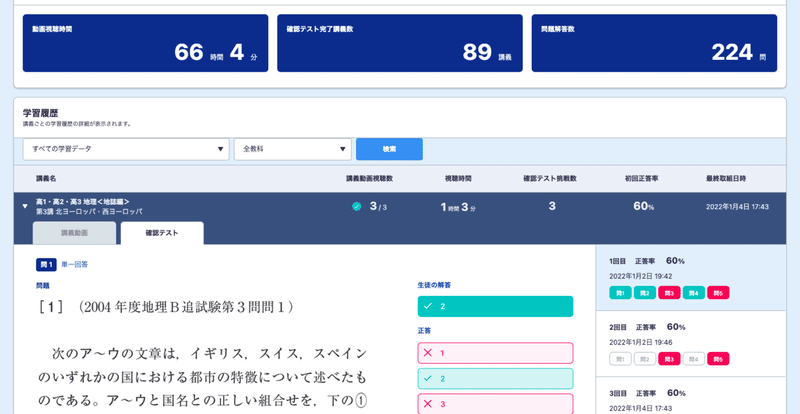The image size is (800, 414).
Task: Click the 初回正答率 column header
Action: [x=643, y=179]
